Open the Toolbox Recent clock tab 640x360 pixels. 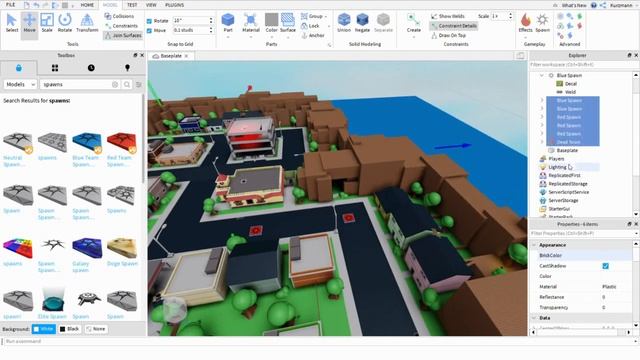pyautogui.click(x=91, y=68)
